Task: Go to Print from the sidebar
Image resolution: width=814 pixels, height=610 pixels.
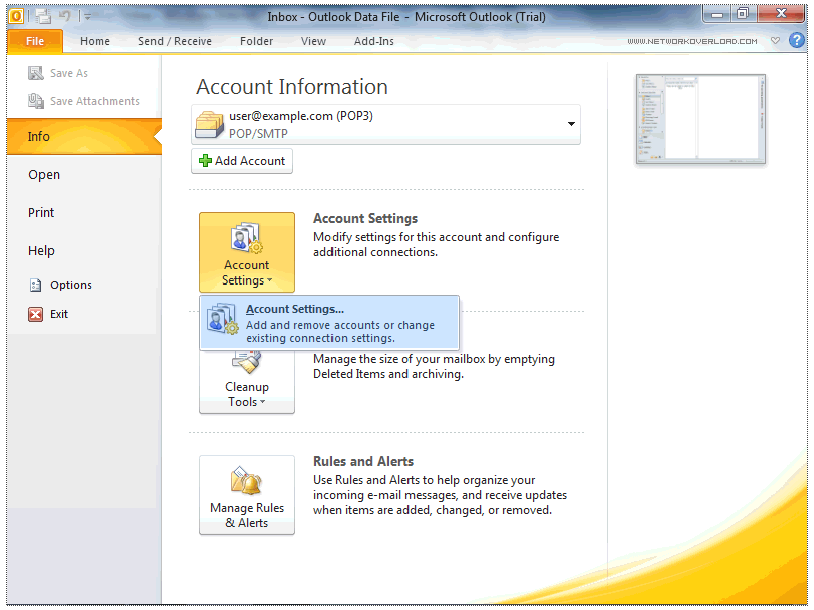Action: 40,212
